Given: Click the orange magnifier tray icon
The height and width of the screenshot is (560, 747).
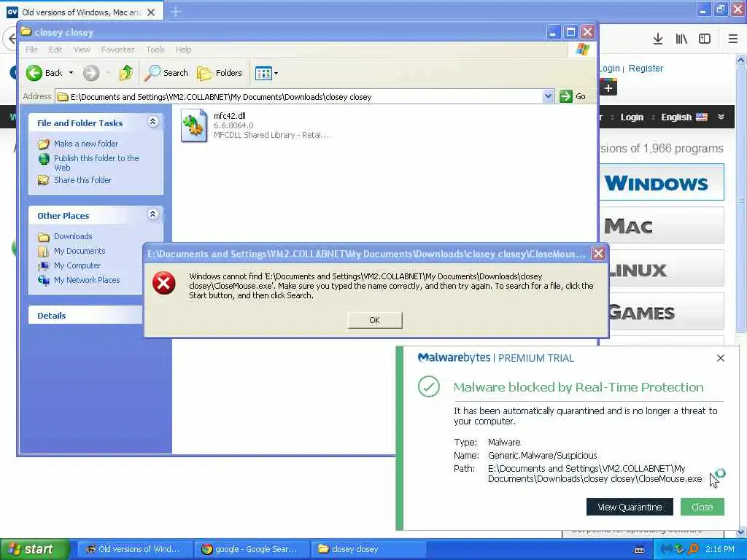Looking at the screenshot, I should pyautogui.click(x=694, y=549).
